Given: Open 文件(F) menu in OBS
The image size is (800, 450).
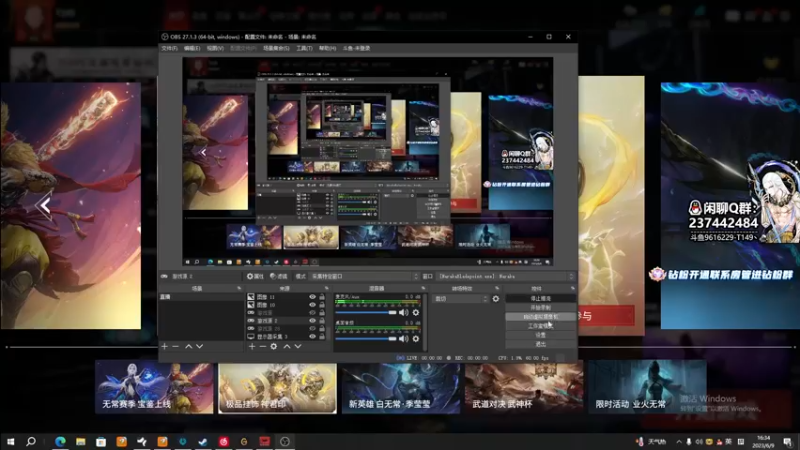Looking at the screenshot, I should (x=169, y=48).
